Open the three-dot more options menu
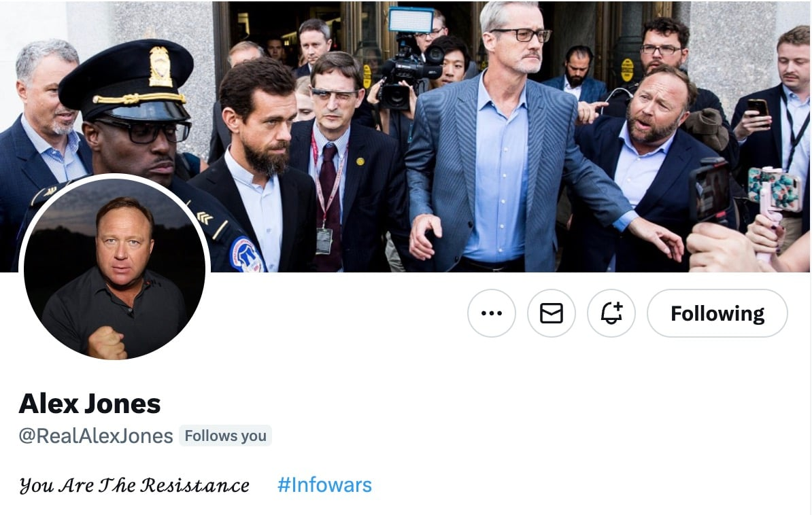This screenshot has height=515, width=812. tap(492, 313)
